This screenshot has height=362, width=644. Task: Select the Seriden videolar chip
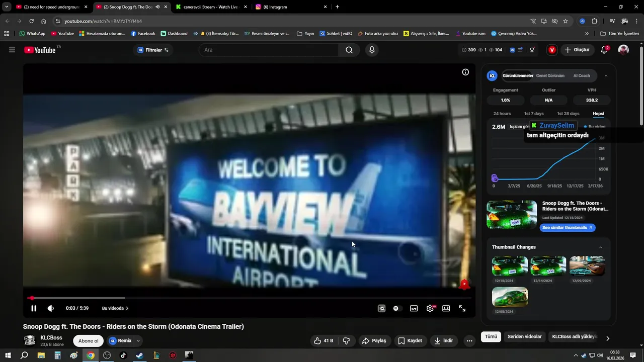click(x=524, y=336)
